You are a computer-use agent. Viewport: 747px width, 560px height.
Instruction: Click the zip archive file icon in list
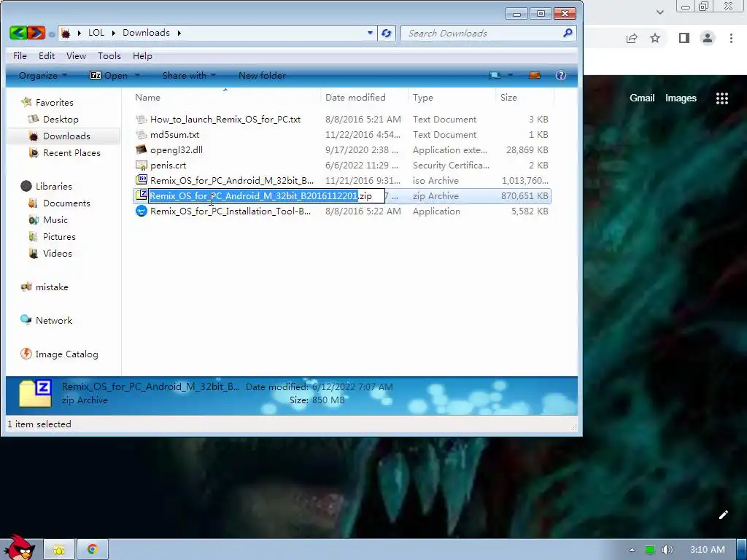pyautogui.click(x=141, y=195)
